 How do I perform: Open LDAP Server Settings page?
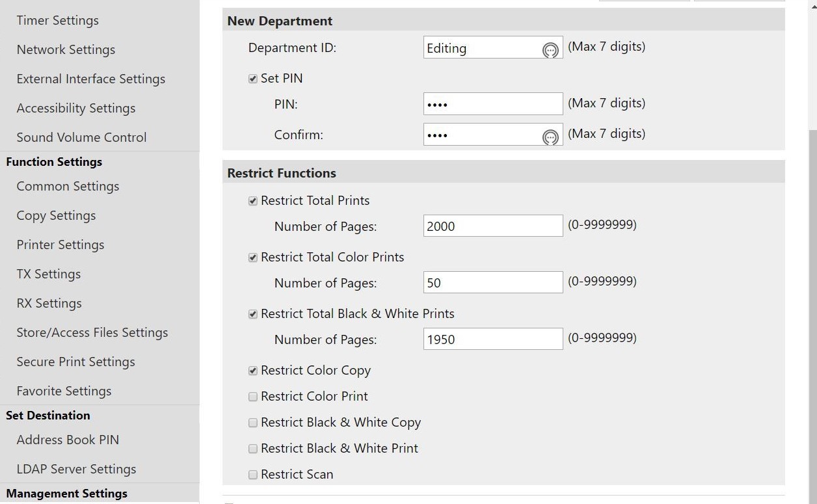[76, 469]
